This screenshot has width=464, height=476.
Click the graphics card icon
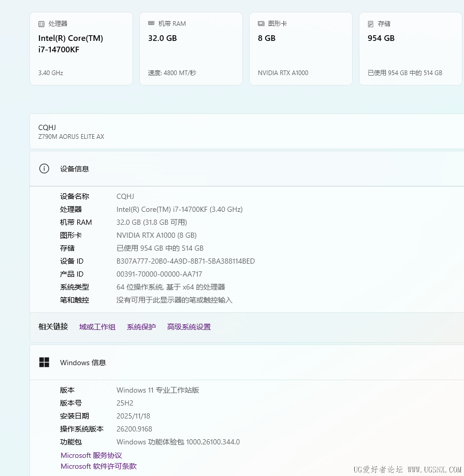(x=261, y=24)
